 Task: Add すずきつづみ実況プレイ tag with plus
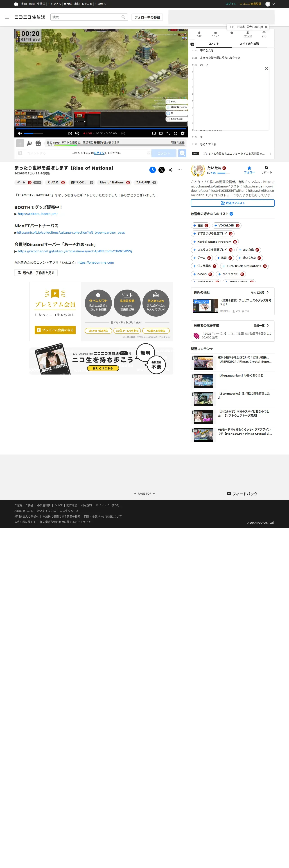194,233
